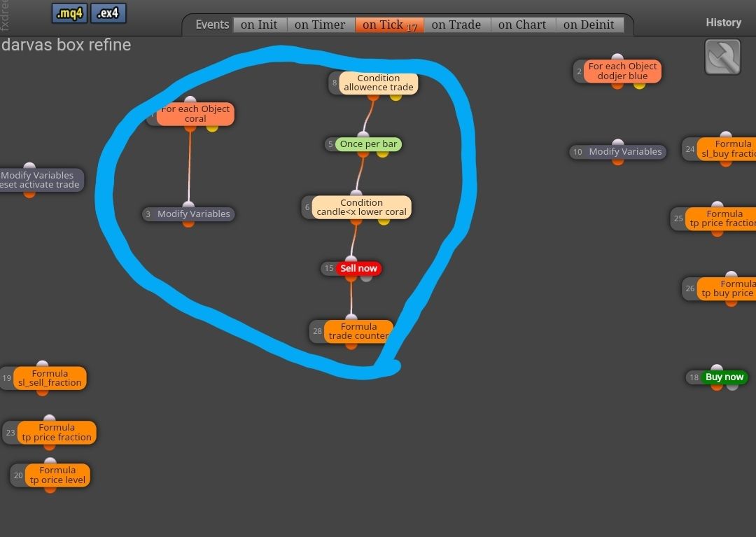Image resolution: width=756 pixels, height=537 pixels.
Task: Click yellow output connector of Once per bar
Action: click(x=382, y=153)
